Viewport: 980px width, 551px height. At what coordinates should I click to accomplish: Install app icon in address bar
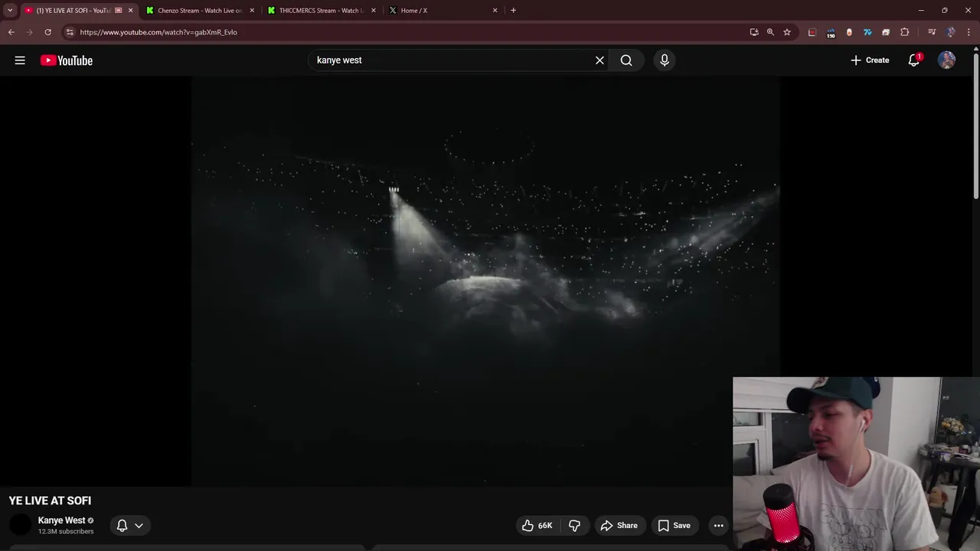pos(754,32)
